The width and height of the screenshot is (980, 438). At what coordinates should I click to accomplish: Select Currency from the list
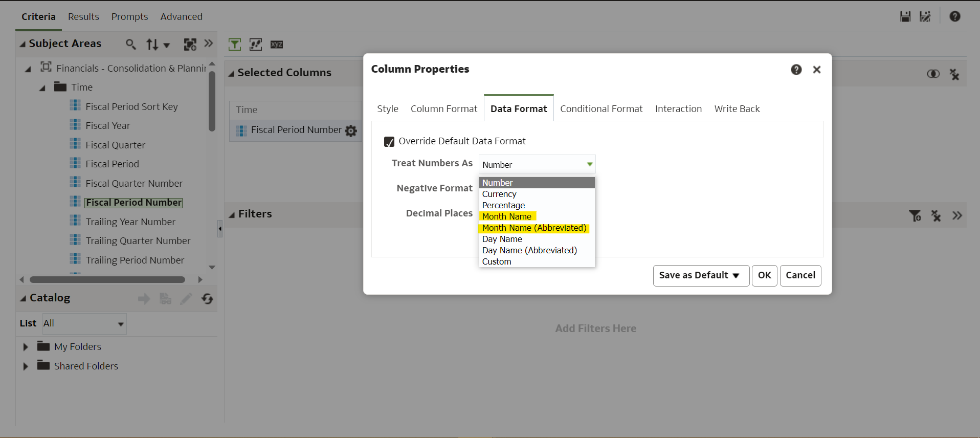point(537,194)
